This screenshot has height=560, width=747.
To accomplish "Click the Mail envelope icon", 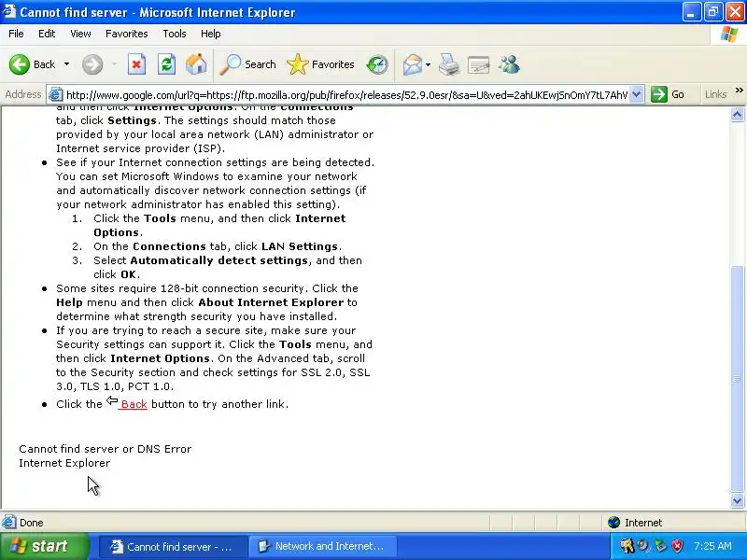I will [412, 64].
